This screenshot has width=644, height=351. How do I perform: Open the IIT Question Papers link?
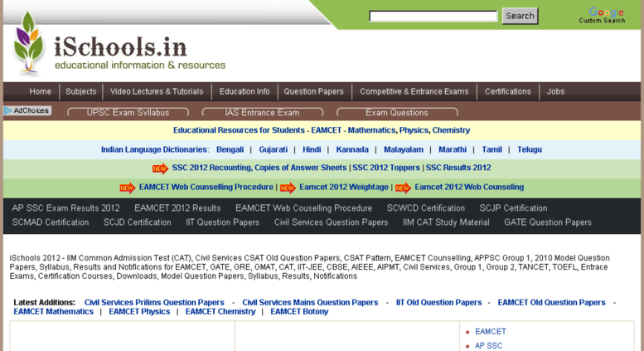[x=223, y=222]
